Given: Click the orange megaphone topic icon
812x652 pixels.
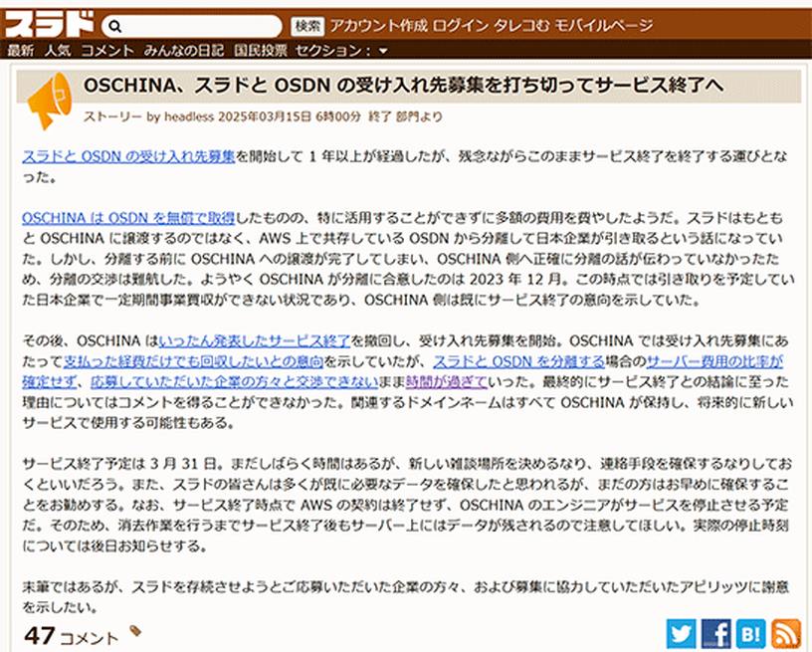Looking at the screenshot, I should (x=51, y=101).
